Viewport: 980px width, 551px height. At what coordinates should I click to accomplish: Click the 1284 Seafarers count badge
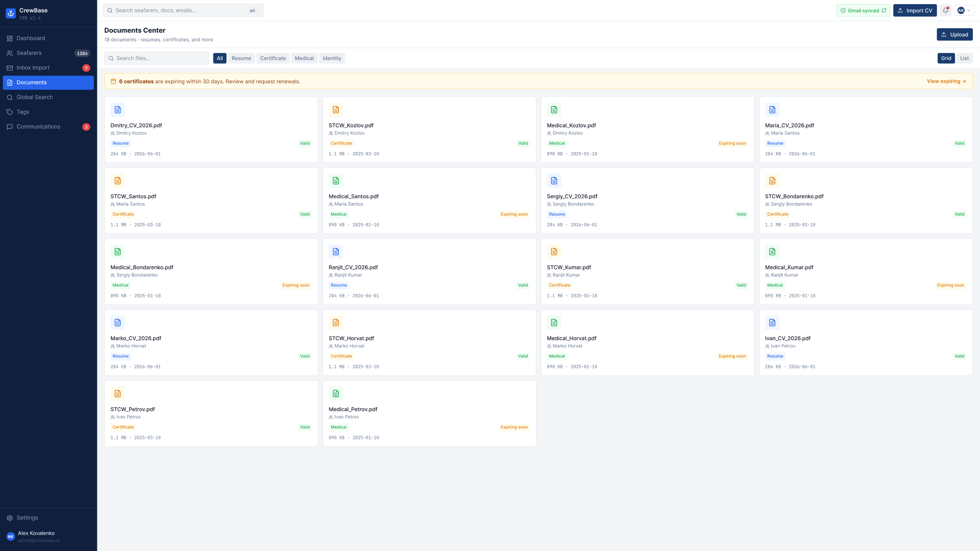click(x=82, y=53)
